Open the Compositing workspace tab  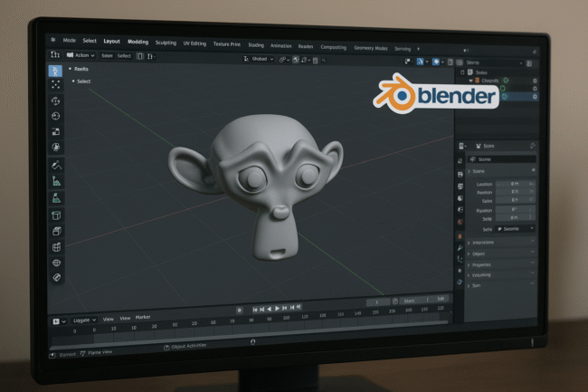click(x=334, y=47)
